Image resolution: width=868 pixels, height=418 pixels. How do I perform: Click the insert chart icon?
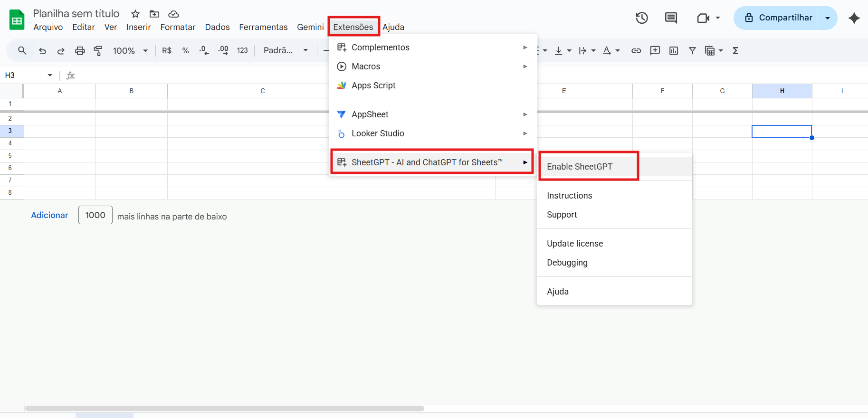tap(674, 51)
